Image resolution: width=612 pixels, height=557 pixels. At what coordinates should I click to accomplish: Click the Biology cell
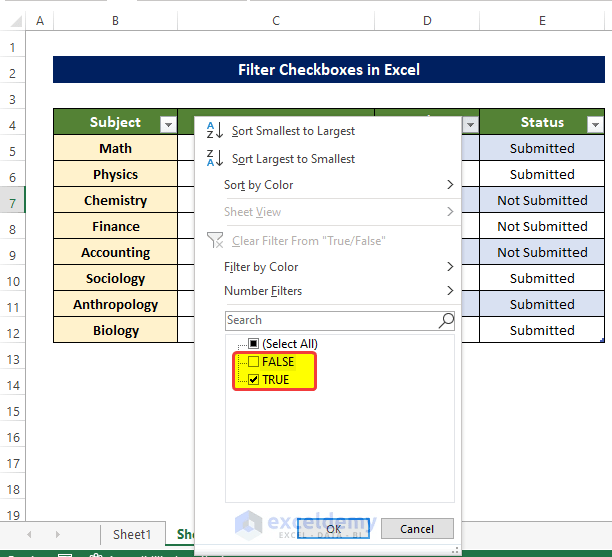pyautogui.click(x=116, y=330)
